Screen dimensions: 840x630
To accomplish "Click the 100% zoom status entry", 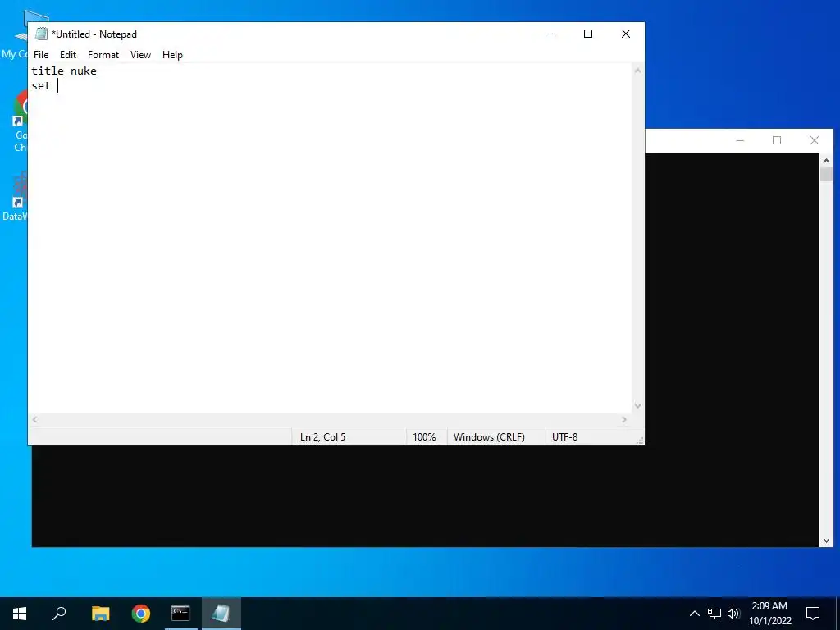I will 424,437.
